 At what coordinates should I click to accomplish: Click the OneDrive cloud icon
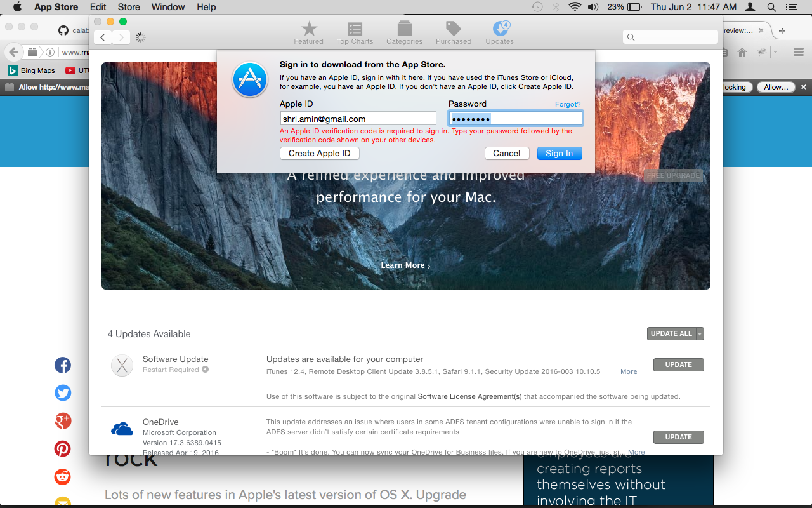[x=122, y=430]
